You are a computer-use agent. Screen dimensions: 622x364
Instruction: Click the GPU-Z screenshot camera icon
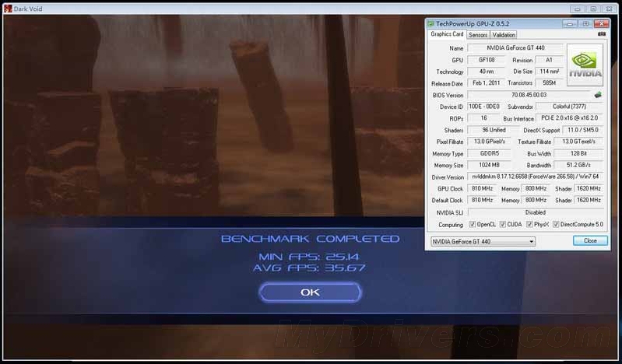tap(602, 34)
